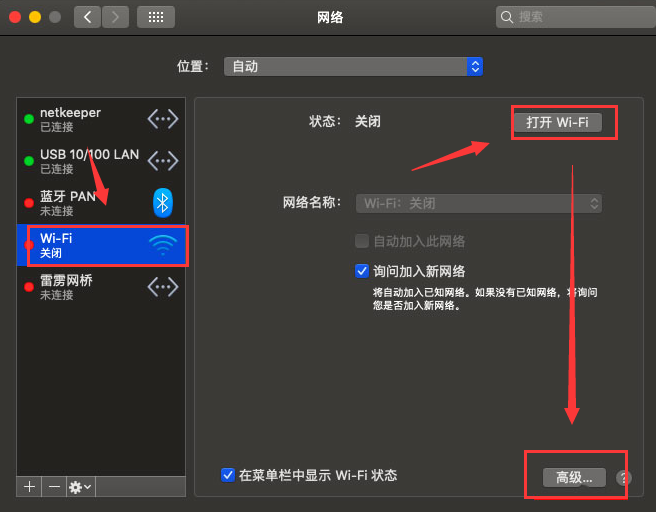Open the help question mark button
The height and width of the screenshot is (512, 656).
[624, 478]
